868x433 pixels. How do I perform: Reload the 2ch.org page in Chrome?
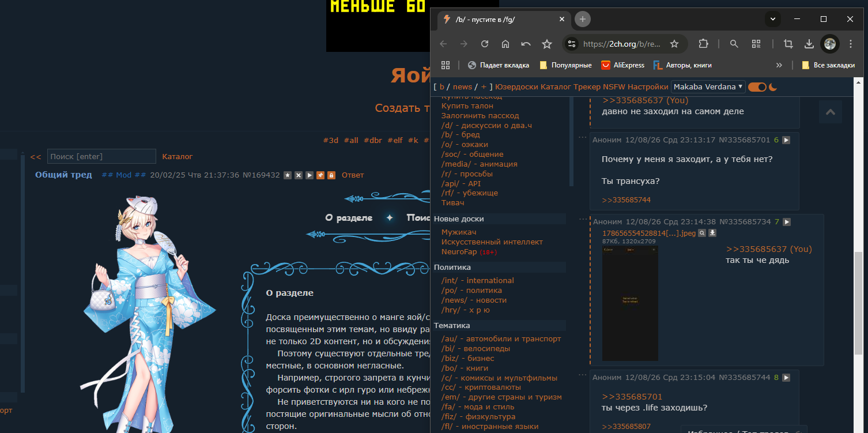pos(485,44)
